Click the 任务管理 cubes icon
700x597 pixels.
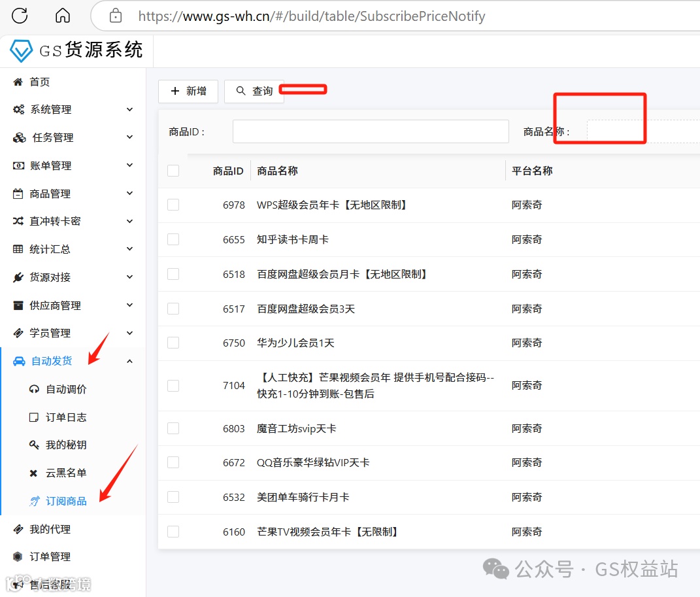pyautogui.click(x=19, y=137)
